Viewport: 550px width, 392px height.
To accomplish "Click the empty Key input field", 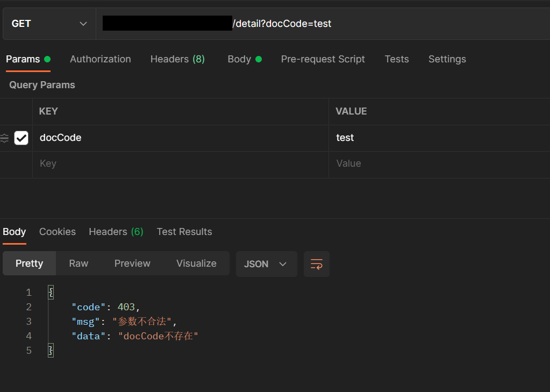I will tap(180, 163).
